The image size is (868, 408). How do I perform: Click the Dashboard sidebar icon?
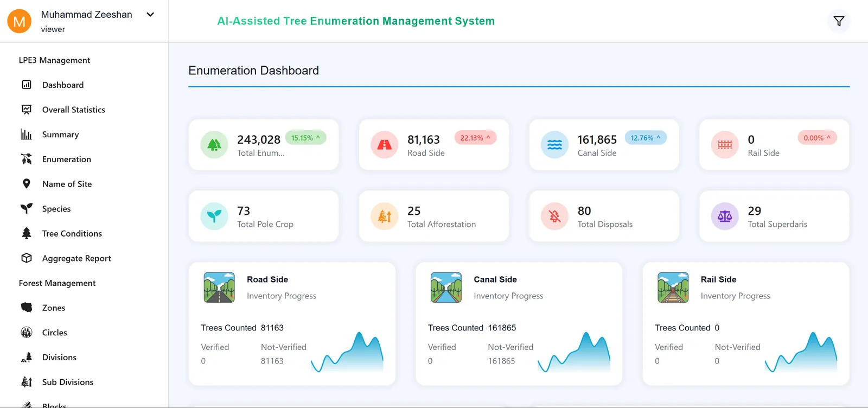click(x=26, y=85)
